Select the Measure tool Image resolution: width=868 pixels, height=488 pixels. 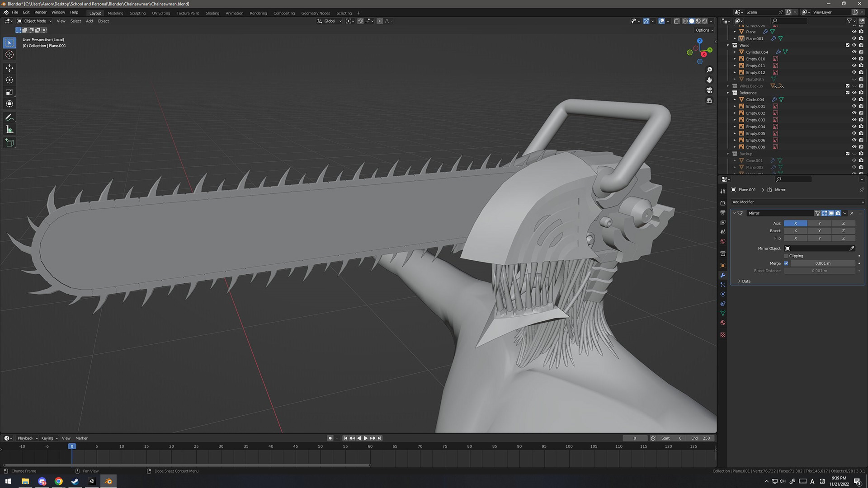click(x=9, y=130)
